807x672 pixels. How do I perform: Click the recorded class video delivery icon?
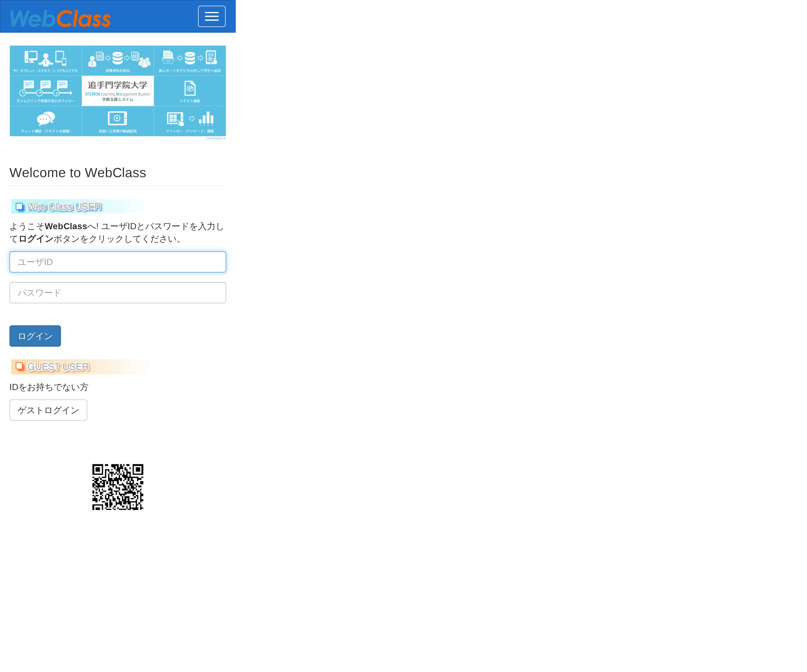click(x=118, y=119)
